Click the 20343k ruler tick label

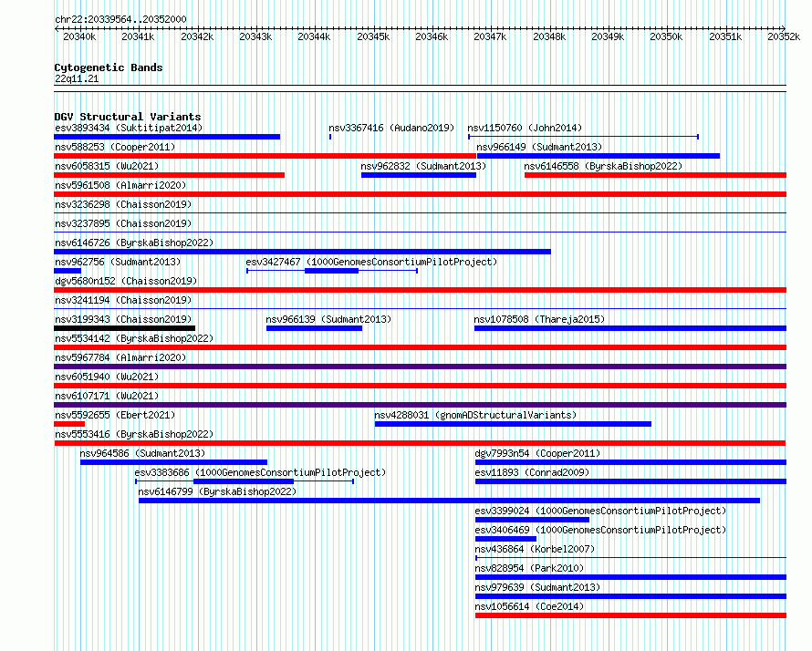pos(255,36)
